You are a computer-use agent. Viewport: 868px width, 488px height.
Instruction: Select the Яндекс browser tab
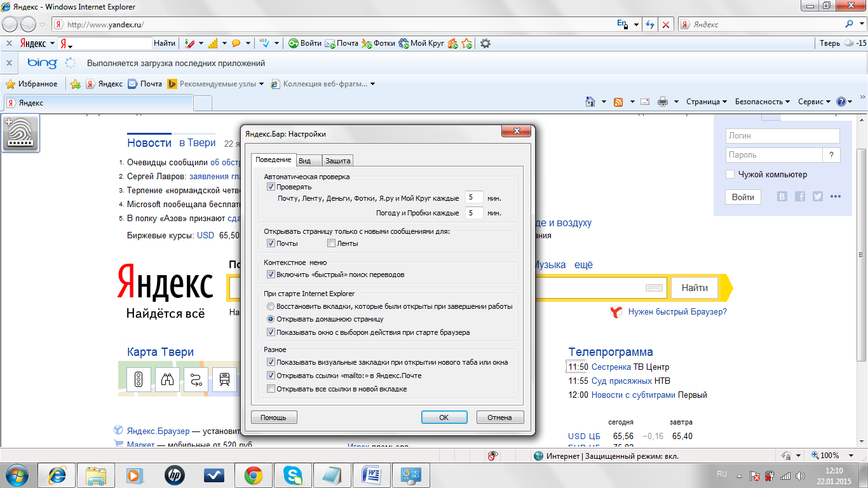tap(98, 103)
